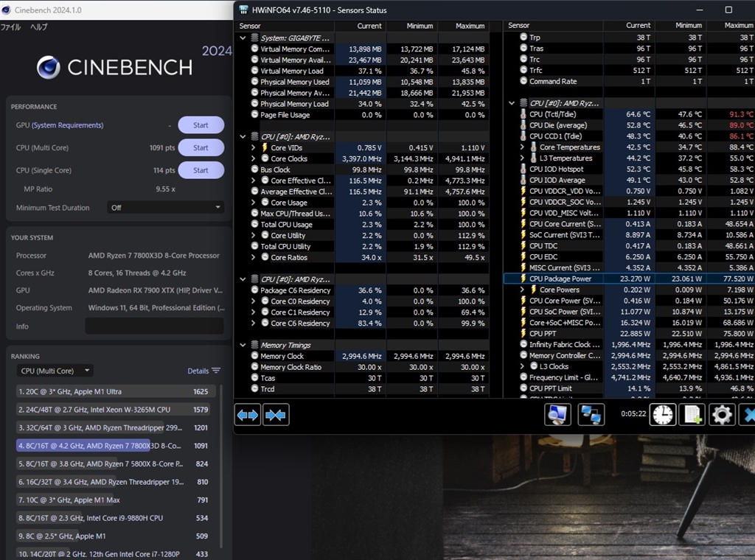This screenshot has height=560, width=755.
Task: Expand the Core VIDs row
Action: point(254,147)
